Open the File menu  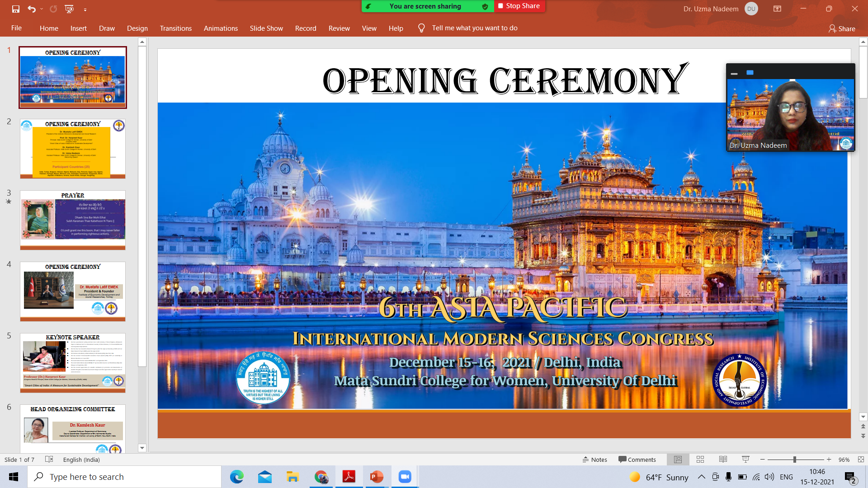pos(16,28)
